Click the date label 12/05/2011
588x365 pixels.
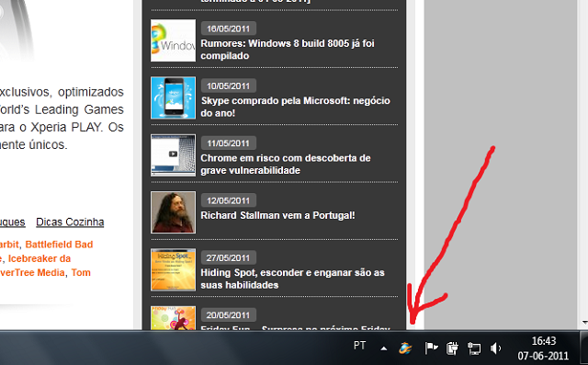[229, 200]
